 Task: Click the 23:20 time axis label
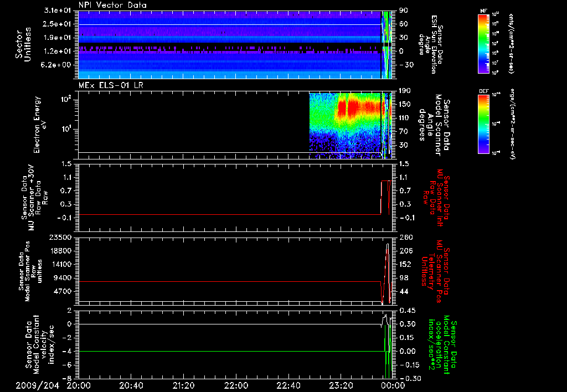coord(341,385)
